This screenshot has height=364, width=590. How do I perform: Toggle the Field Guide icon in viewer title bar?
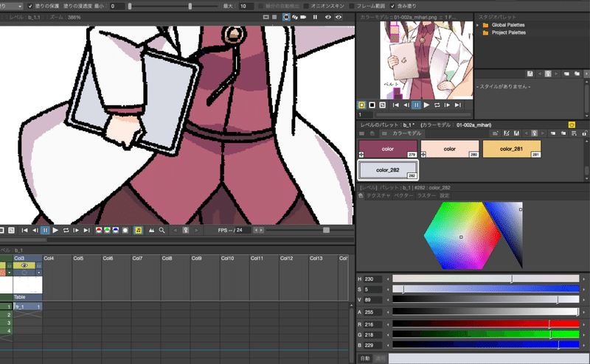pyautogui.click(x=274, y=17)
